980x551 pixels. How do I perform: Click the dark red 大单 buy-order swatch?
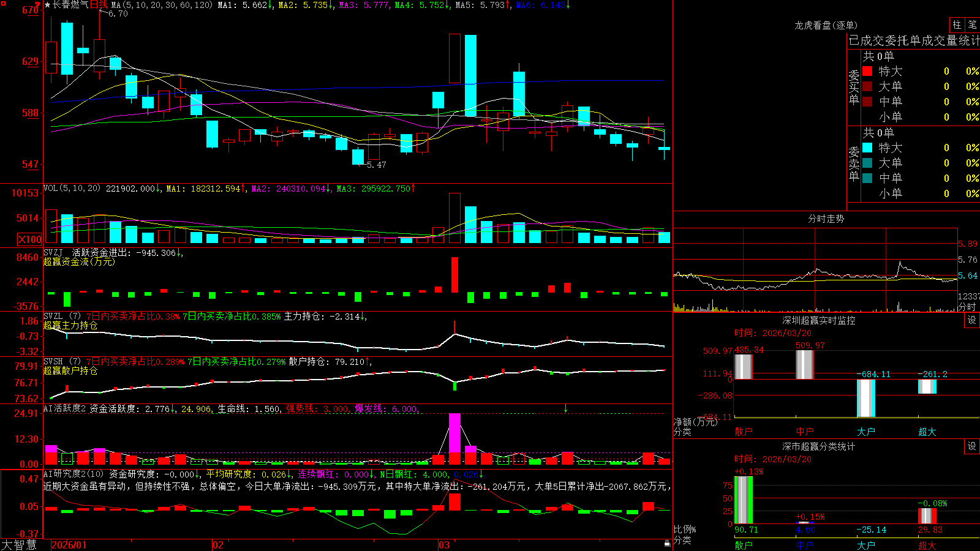pos(867,86)
